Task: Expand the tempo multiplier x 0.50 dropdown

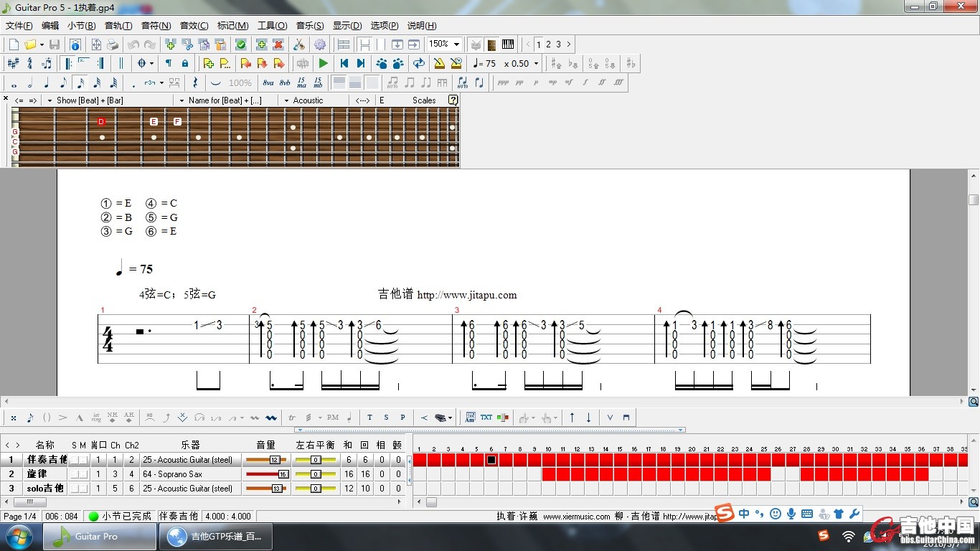Action: click(x=535, y=64)
